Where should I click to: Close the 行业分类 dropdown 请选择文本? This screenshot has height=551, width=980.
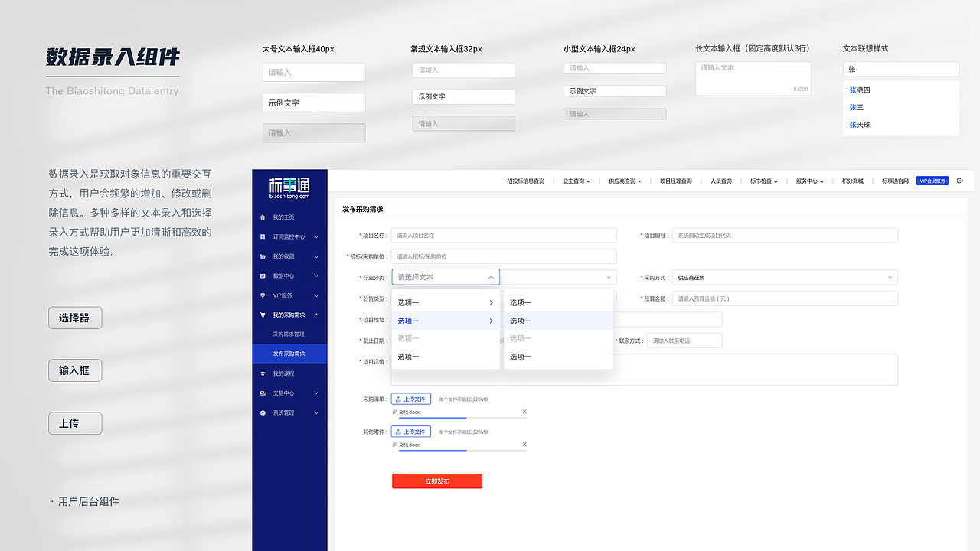446,277
